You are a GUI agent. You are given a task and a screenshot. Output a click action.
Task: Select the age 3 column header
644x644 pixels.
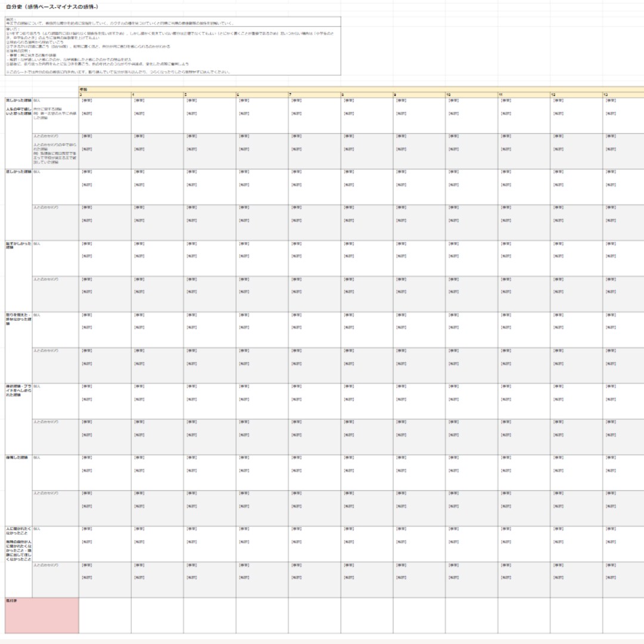click(x=105, y=94)
